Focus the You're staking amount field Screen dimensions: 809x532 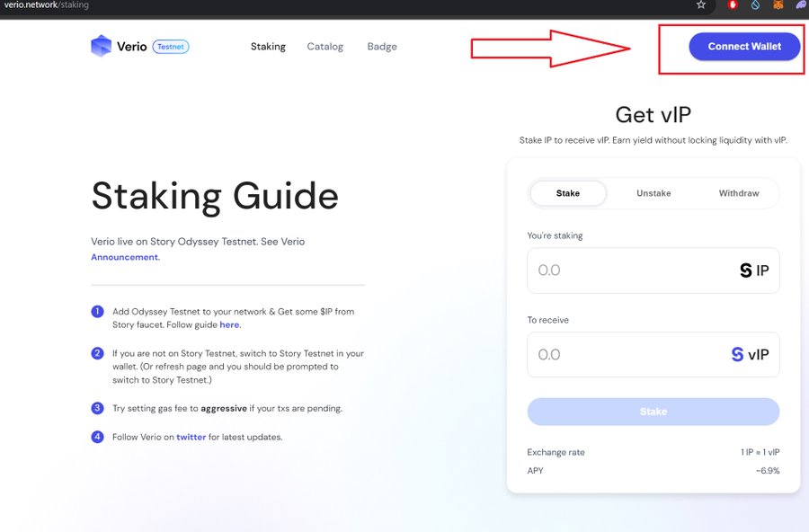[x=653, y=270]
